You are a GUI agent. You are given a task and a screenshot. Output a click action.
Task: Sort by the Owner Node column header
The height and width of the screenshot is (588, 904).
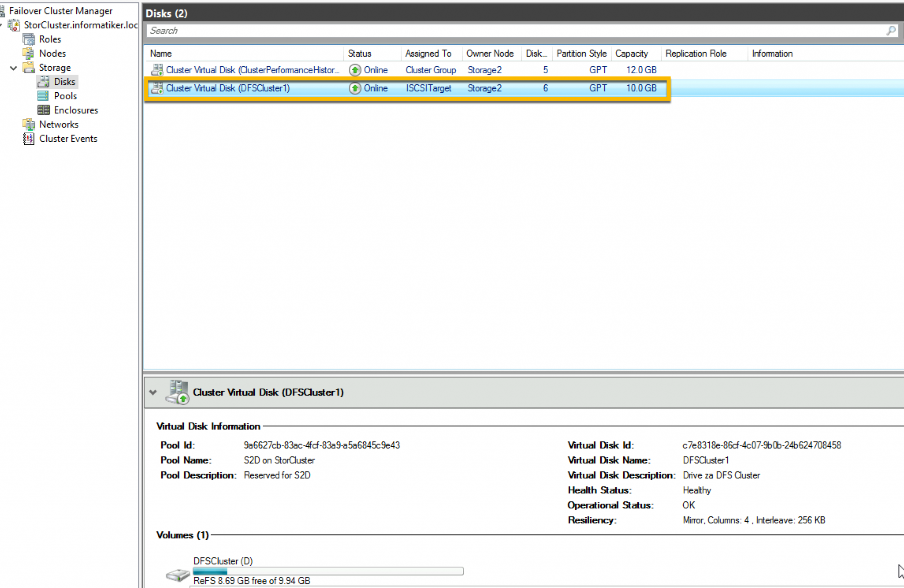[x=490, y=53]
